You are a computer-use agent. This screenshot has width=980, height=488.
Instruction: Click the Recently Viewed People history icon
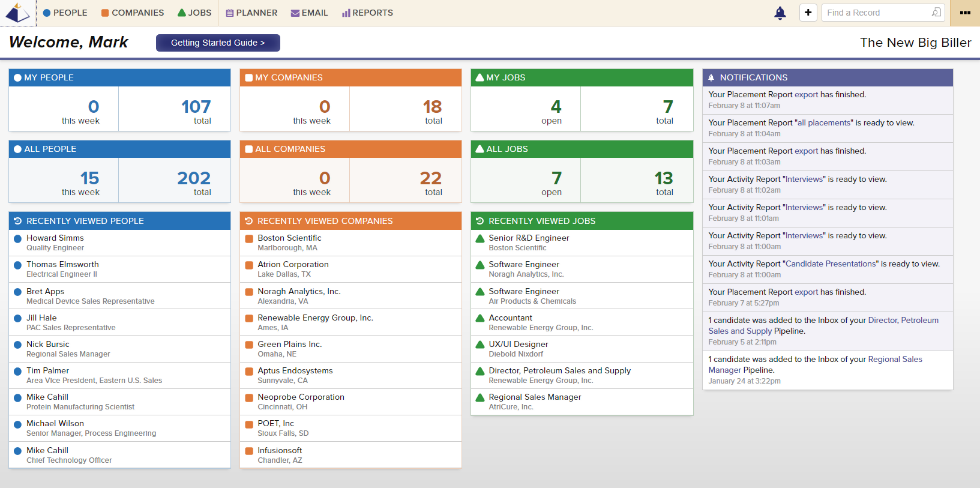click(17, 221)
